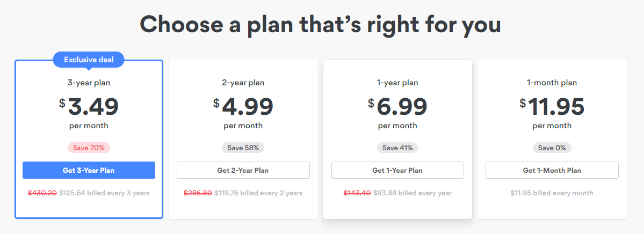The image size is (644, 234).
Task: Click the Save 70% label
Action: pos(89,148)
